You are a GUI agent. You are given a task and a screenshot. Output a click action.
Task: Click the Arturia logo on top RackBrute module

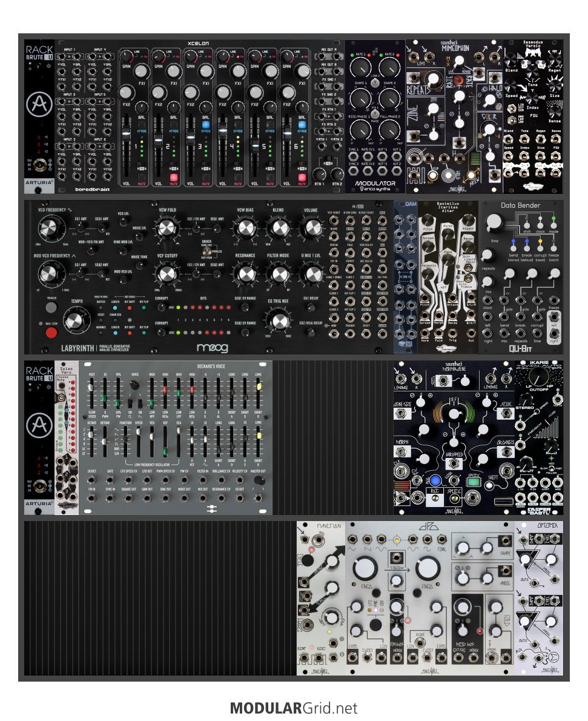[39, 104]
